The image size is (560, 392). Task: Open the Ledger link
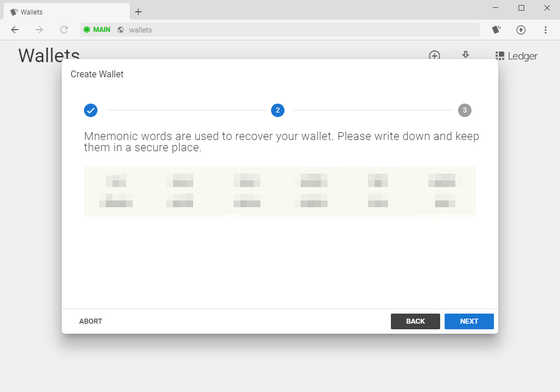(516, 56)
